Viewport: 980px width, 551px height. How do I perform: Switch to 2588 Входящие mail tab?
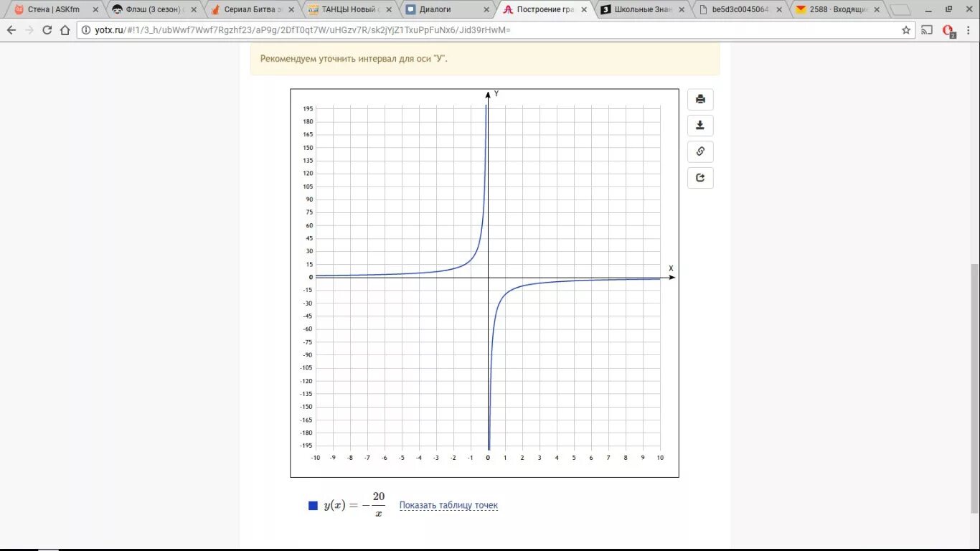coord(837,10)
